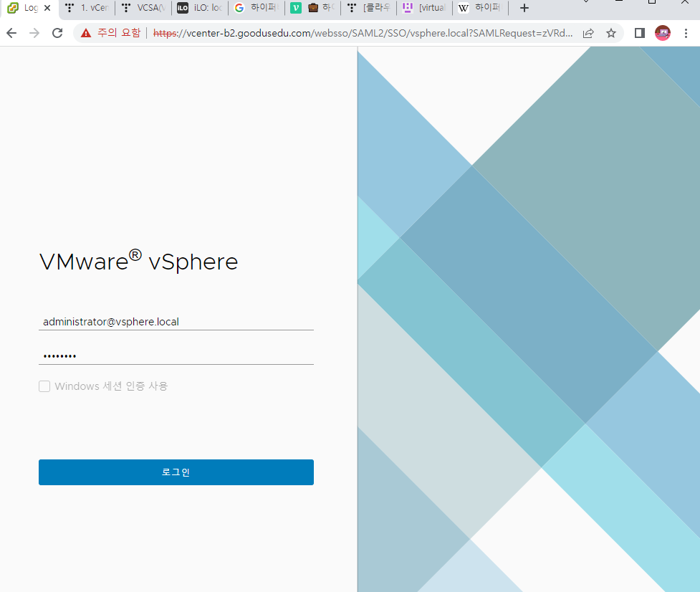This screenshot has width=700, height=592.
Task: Click the share page icon in address bar
Action: [x=588, y=33]
